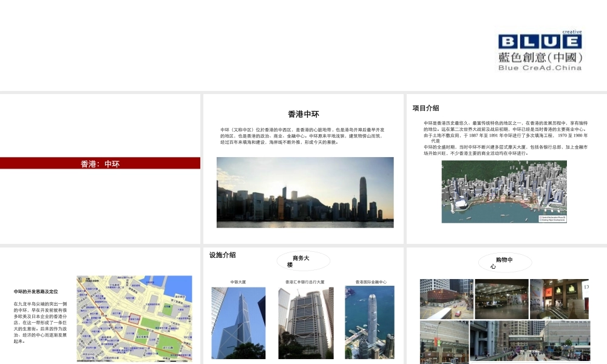Open the mall interior atrium photo
Screen dimensions: 607x364
point(502,299)
